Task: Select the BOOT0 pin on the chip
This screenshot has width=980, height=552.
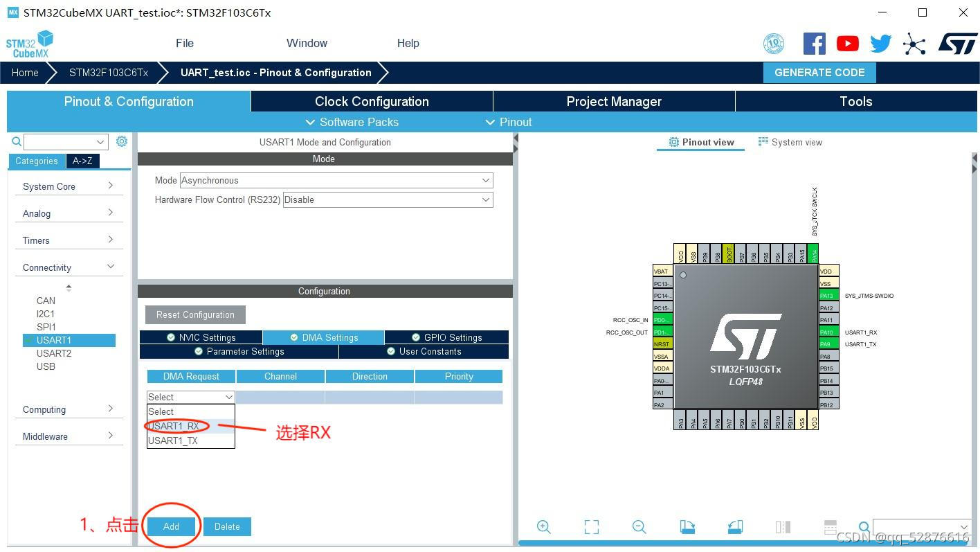Action: pos(728,253)
